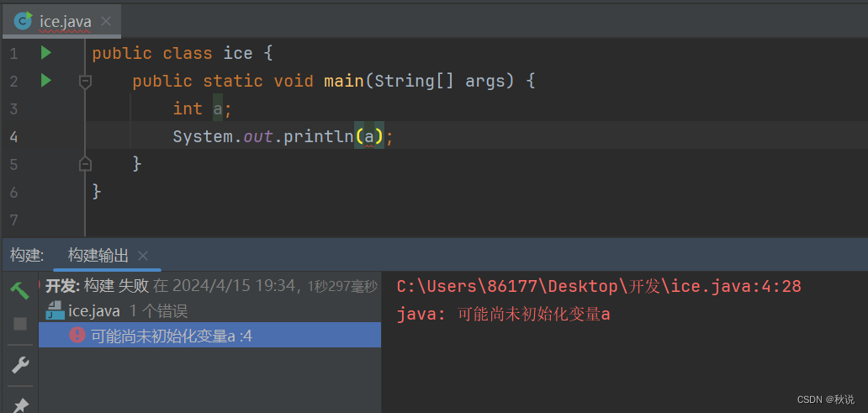Click line number 7 in the gutter
Viewport: 868px width, 413px height.
point(13,220)
